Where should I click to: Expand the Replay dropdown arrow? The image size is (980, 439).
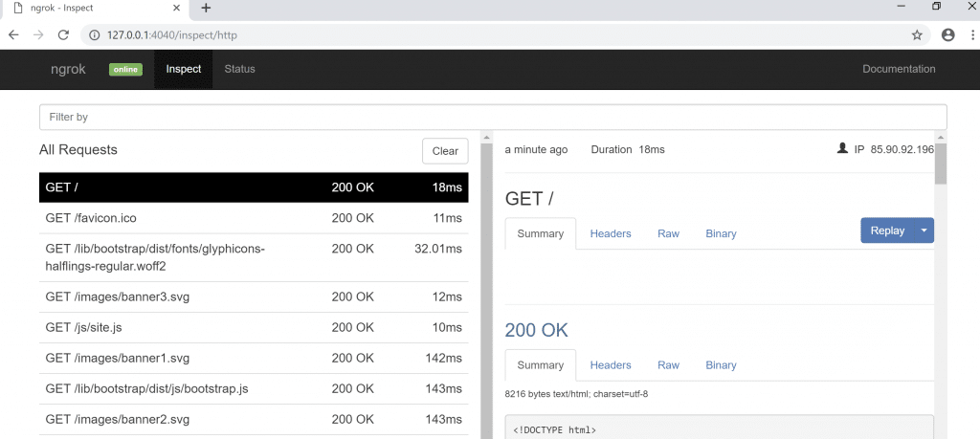(x=924, y=230)
